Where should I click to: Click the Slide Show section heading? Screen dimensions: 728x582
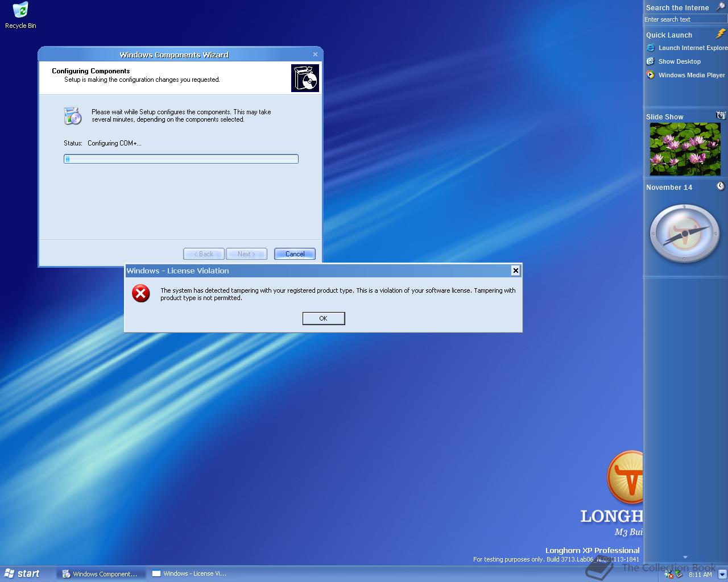[x=665, y=117]
